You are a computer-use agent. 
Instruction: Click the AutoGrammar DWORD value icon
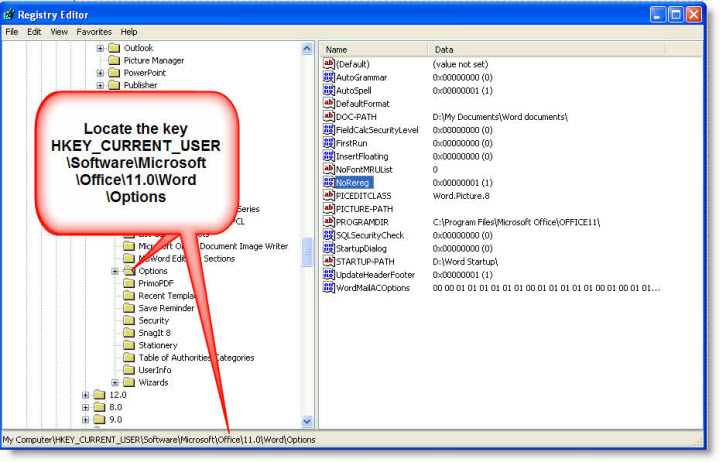pyautogui.click(x=328, y=77)
